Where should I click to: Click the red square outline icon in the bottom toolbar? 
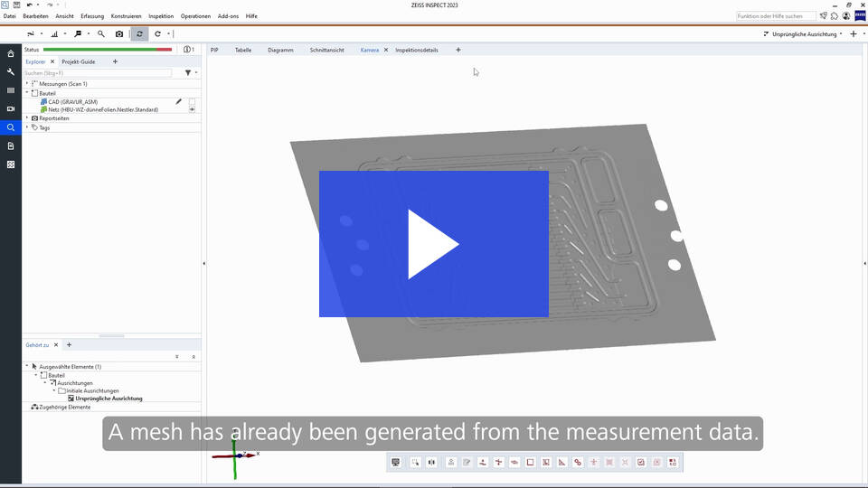531,463
